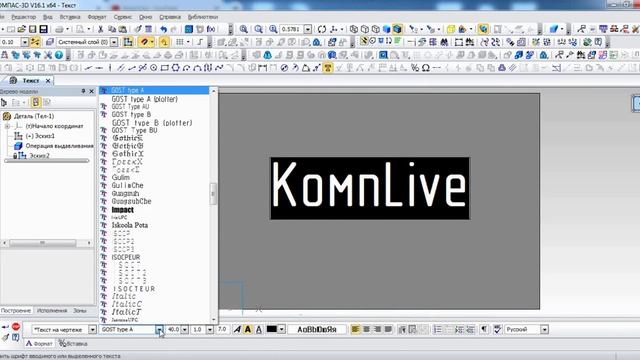Open the Редактор menu
Viewport: 640px width, 360px height.
coord(24,17)
